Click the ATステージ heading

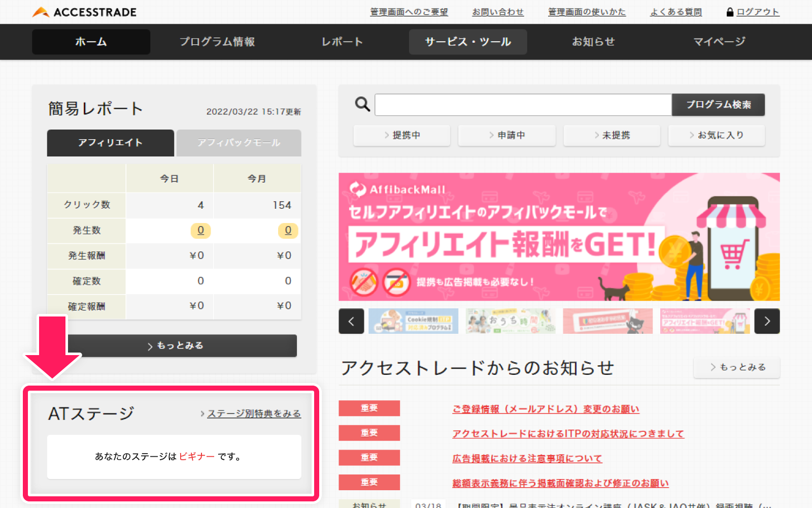91,414
